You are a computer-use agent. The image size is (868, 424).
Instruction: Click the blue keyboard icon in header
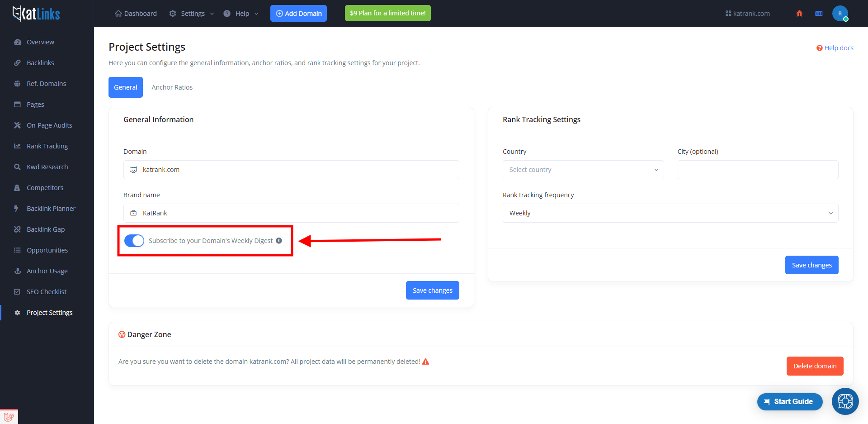(x=819, y=14)
